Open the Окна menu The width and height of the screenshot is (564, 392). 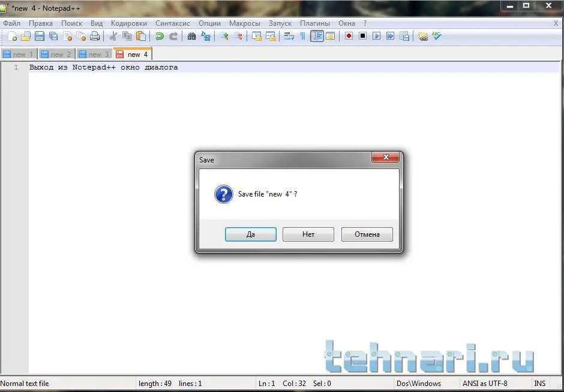(x=346, y=23)
